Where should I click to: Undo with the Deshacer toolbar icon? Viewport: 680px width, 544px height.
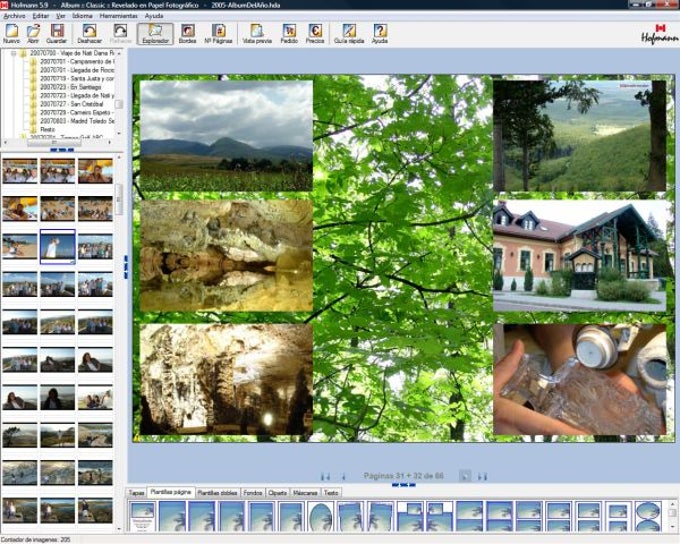(89, 34)
